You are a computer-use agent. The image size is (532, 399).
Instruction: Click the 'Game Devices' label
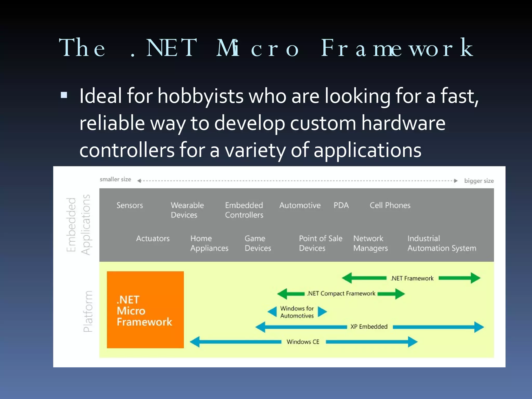[x=258, y=243]
